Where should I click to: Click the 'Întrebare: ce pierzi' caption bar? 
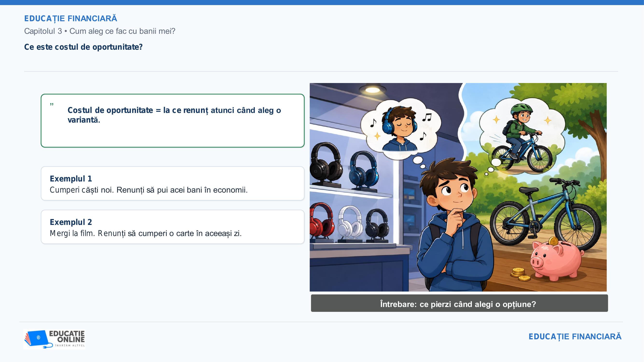pyautogui.click(x=459, y=303)
